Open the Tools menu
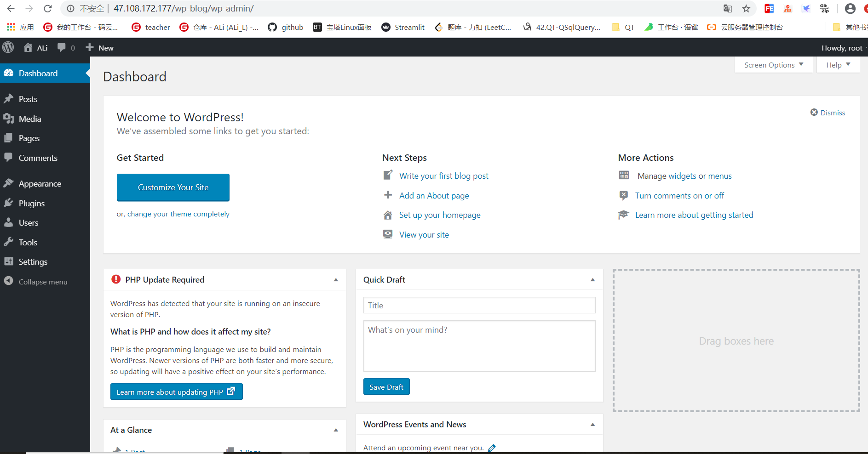The width and height of the screenshot is (868, 454). (x=45, y=242)
